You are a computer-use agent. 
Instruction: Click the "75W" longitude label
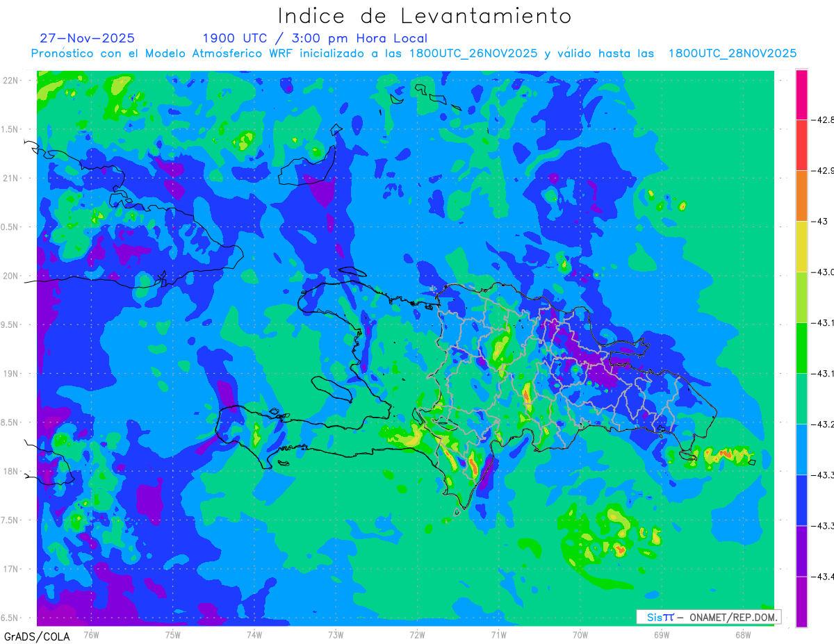point(172,634)
